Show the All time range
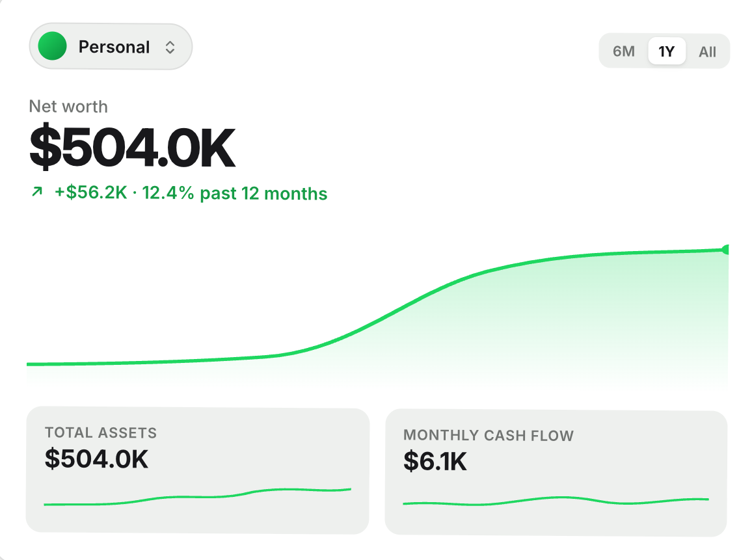The height and width of the screenshot is (560, 752). (707, 52)
